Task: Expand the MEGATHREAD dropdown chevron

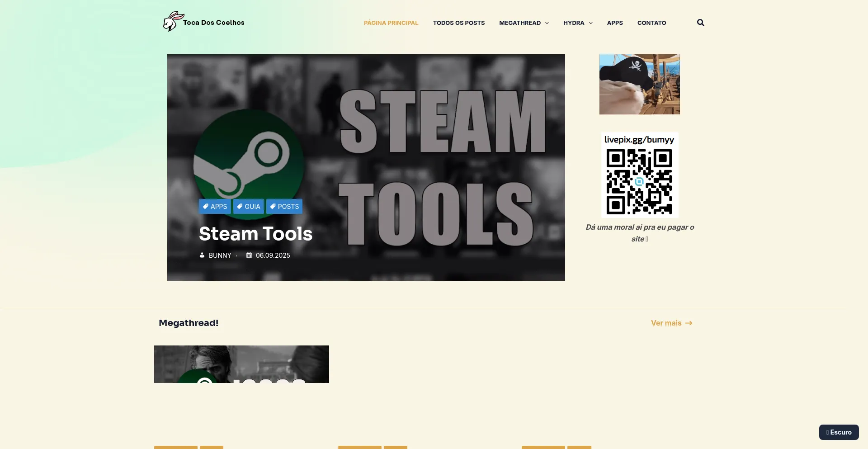Action: [547, 23]
